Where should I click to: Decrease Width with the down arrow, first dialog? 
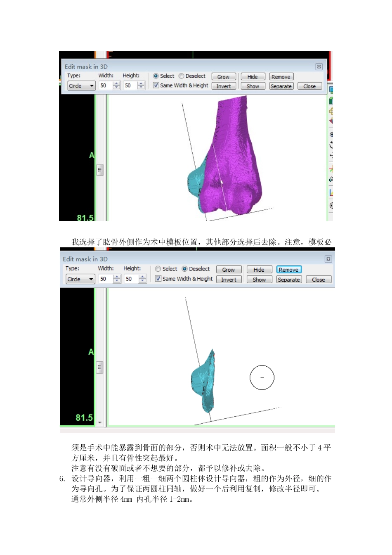[x=116, y=88]
